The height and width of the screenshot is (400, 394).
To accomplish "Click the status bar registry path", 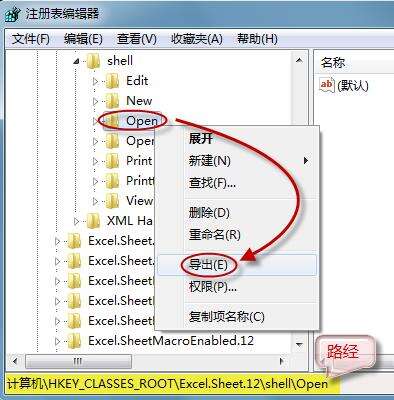I will [167, 384].
